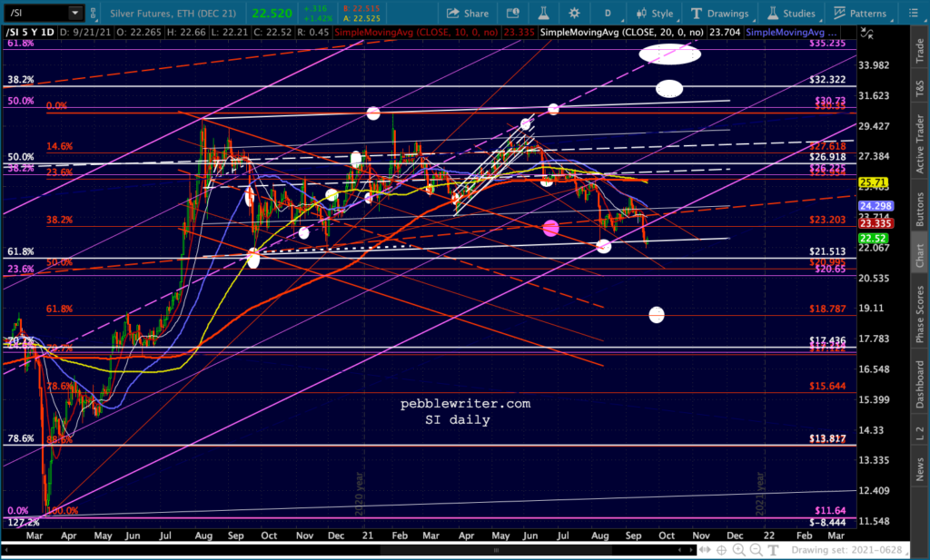Open chart settings gear icon
The width and height of the screenshot is (930, 560).
(x=574, y=13)
